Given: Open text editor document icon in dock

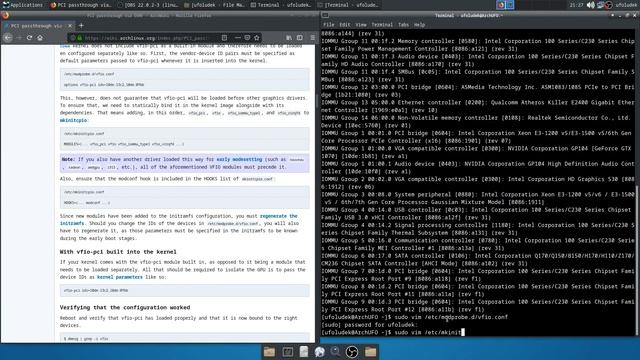Looking at the screenshot, I should (x=304, y=351).
